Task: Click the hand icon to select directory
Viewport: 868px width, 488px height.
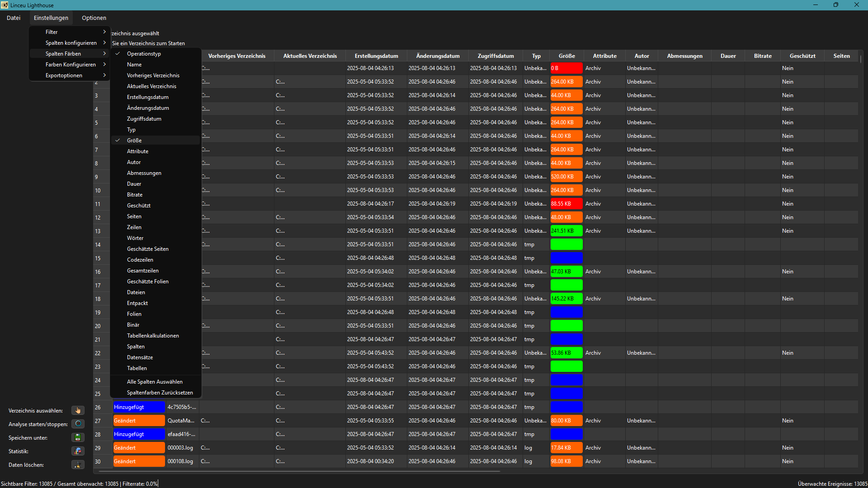Action: tap(78, 410)
